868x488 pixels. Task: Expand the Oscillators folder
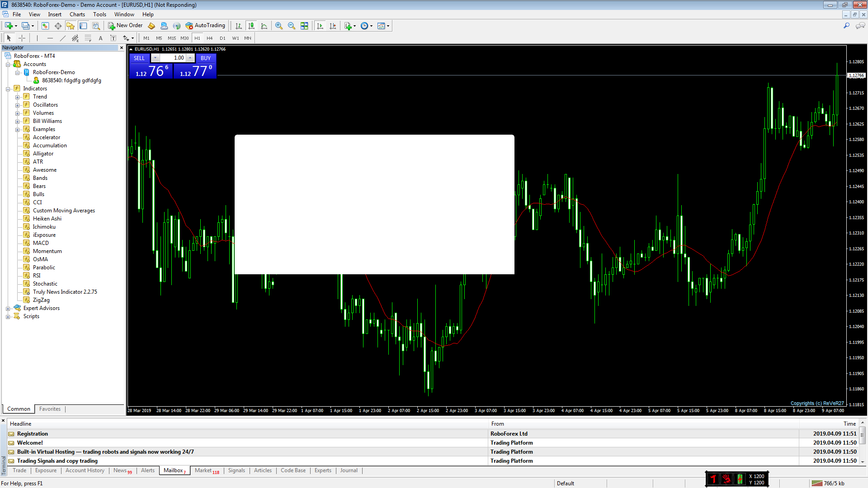pyautogui.click(x=17, y=105)
